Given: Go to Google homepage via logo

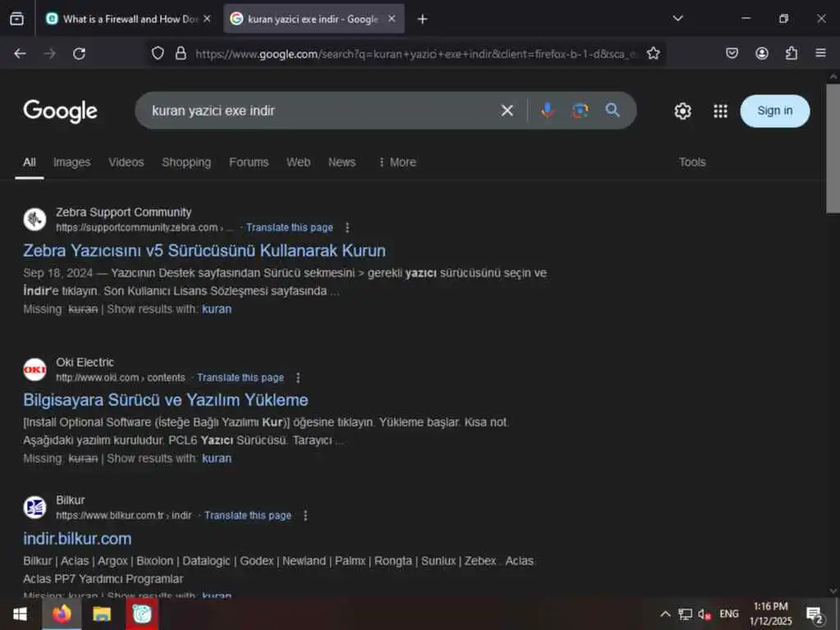Looking at the screenshot, I should pyautogui.click(x=60, y=111).
